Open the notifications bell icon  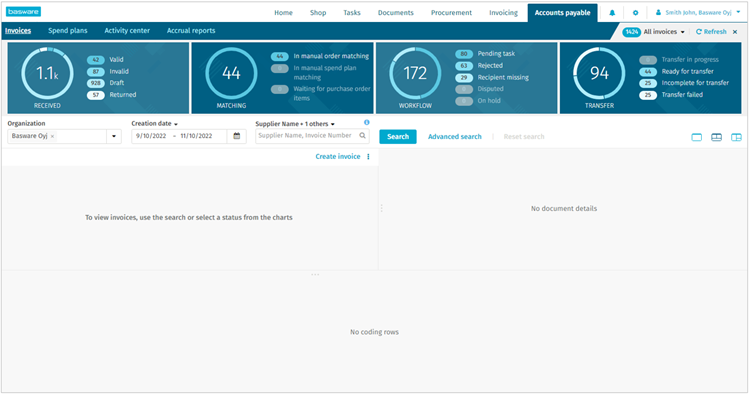coord(612,13)
